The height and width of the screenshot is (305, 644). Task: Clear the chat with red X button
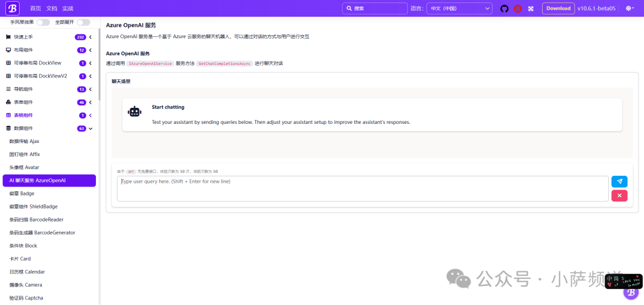(x=620, y=196)
